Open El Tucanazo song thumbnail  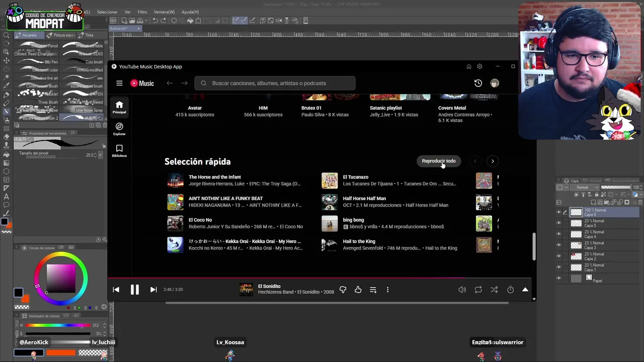(330, 180)
